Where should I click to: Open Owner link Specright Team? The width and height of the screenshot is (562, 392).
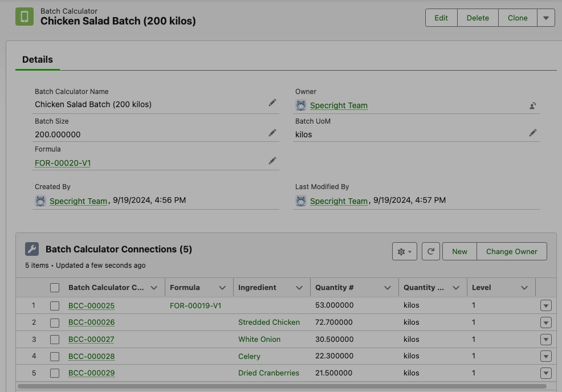click(339, 106)
